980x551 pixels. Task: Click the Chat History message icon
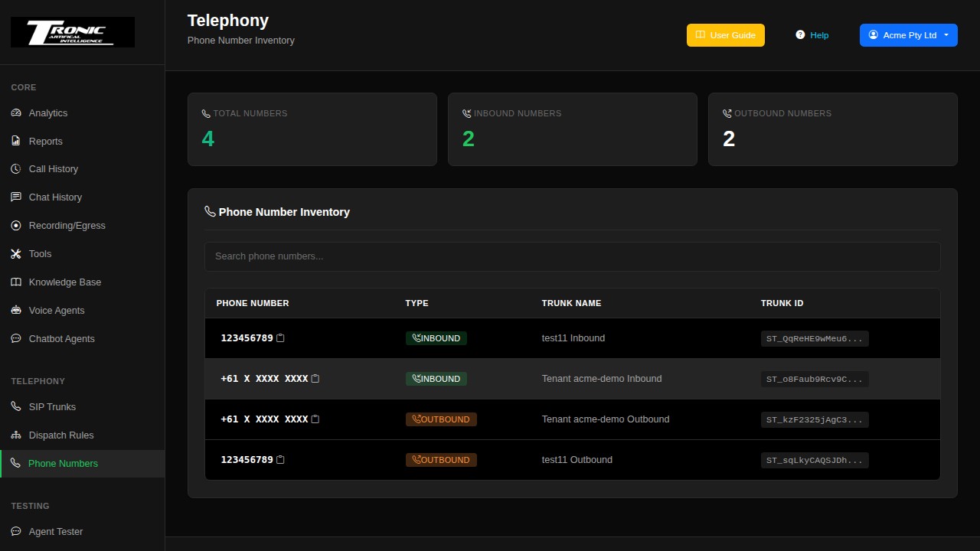coord(16,197)
